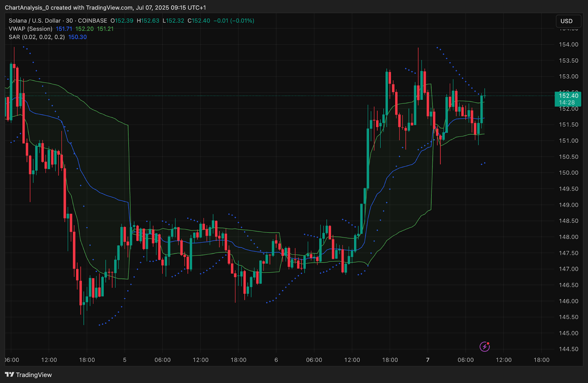The width and height of the screenshot is (588, 383).
Task: Click VWAP lower band value 151.21
Action: (105, 29)
